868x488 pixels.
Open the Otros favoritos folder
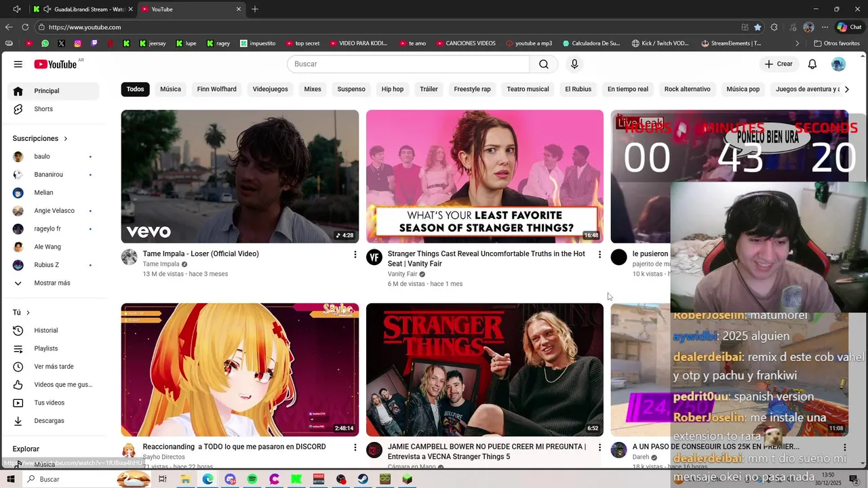click(x=837, y=43)
